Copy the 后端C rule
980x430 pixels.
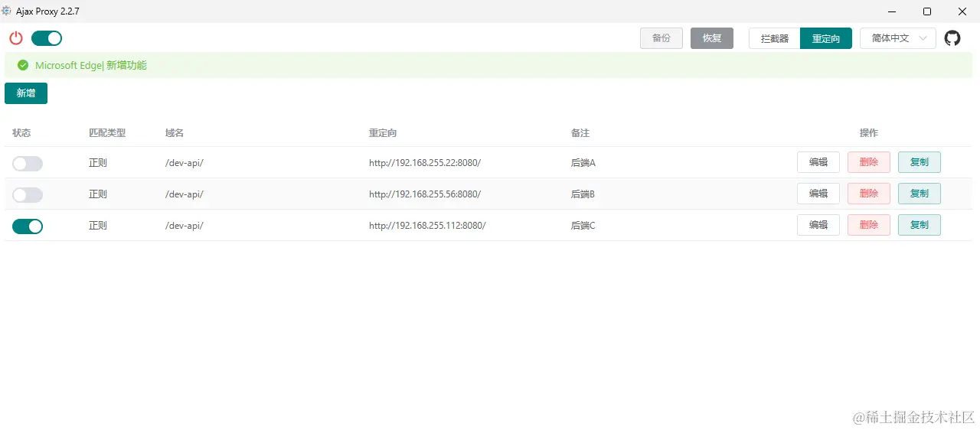click(x=920, y=225)
